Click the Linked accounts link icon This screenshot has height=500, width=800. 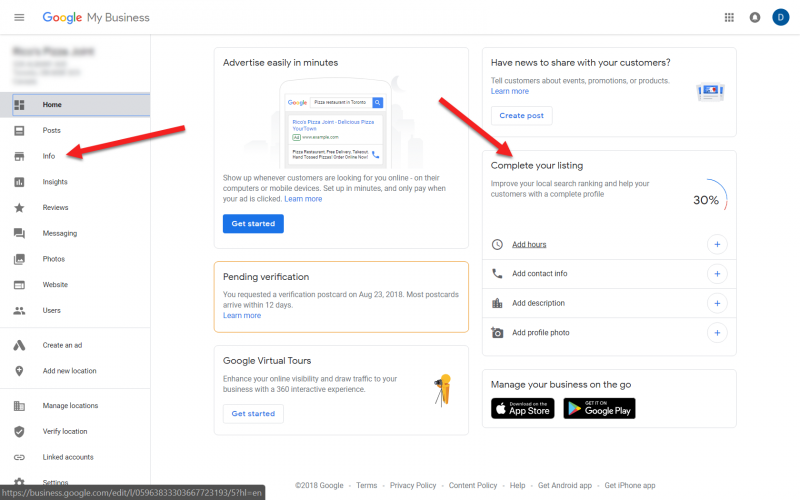click(19, 457)
